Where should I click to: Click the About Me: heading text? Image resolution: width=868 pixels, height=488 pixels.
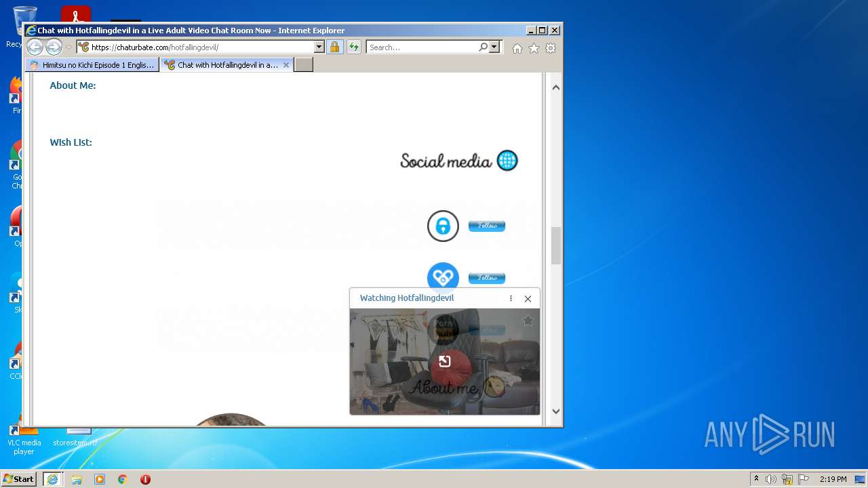[x=73, y=85]
